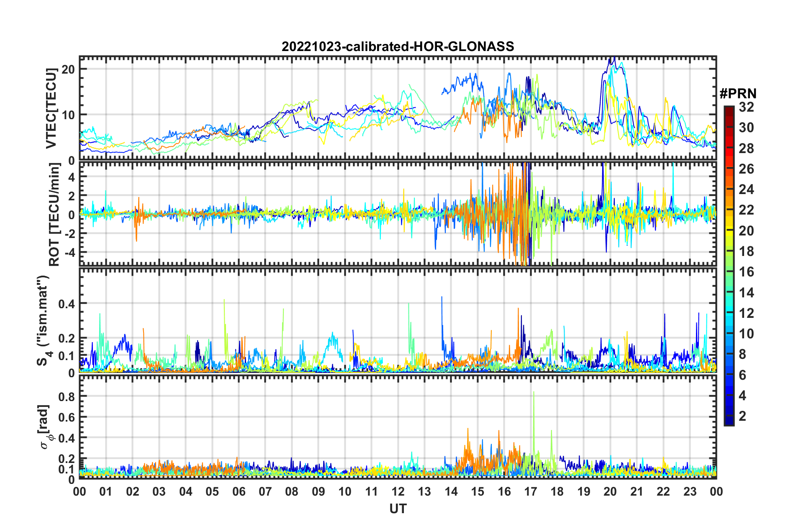Click the PRN color scale bar

(x=729, y=266)
